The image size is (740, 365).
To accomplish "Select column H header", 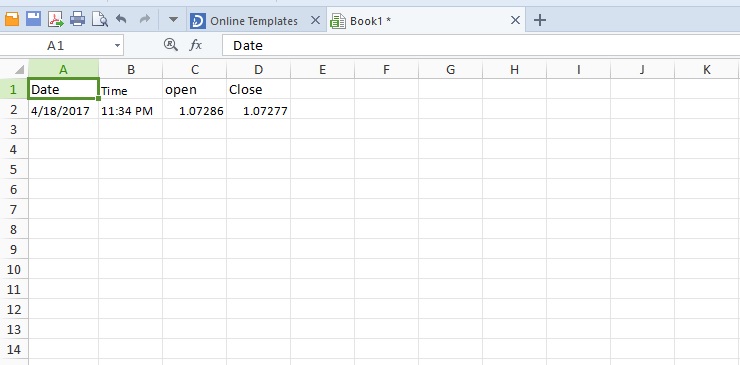I will click(514, 69).
